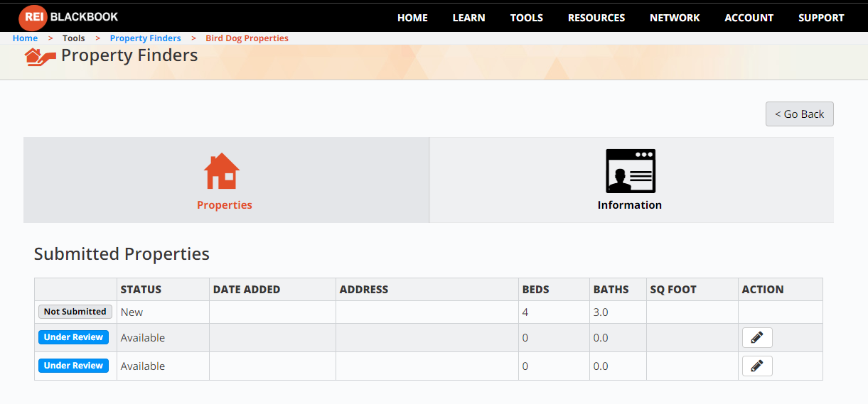This screenshot has width=868, height=404.
Task: Click the Information profile card icon
Action: (x=631, y=170)
